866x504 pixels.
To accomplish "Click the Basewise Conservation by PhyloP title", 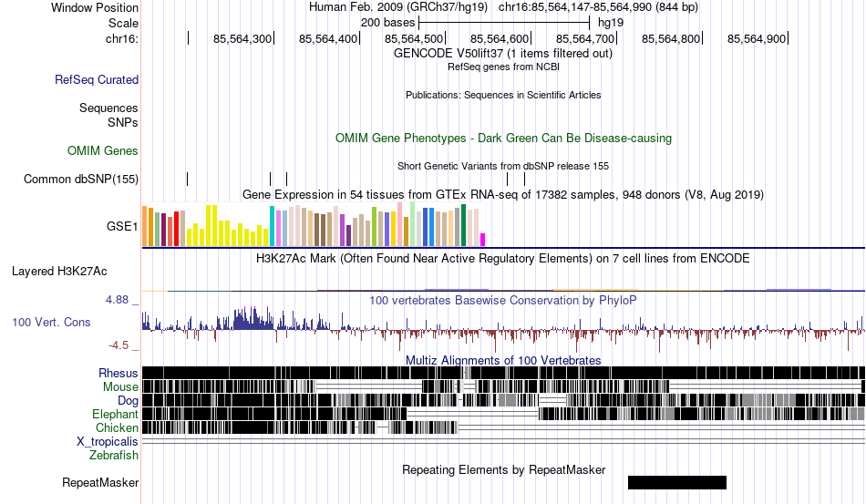I will [x=503, y=300].
